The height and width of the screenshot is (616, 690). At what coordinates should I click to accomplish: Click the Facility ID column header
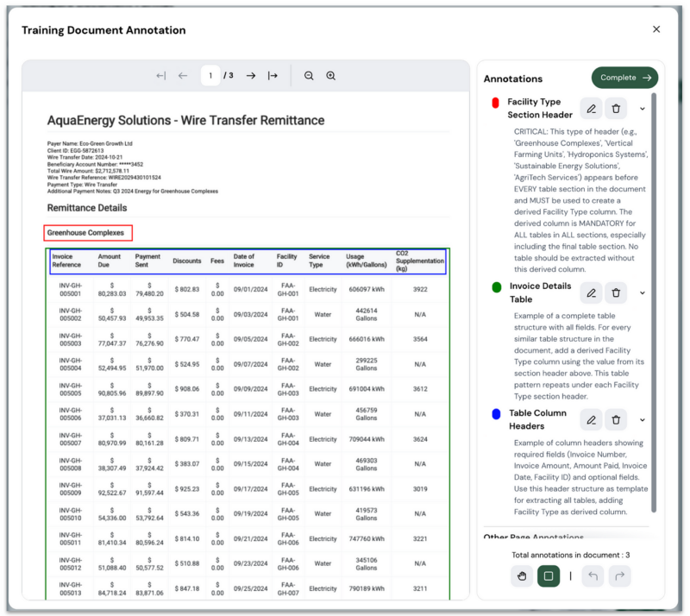[287, 261]
